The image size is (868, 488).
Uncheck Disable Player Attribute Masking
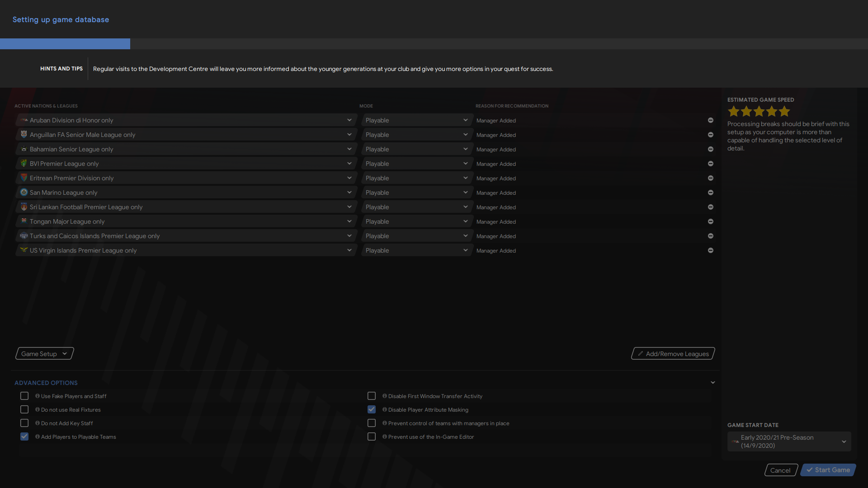point(372,409)
